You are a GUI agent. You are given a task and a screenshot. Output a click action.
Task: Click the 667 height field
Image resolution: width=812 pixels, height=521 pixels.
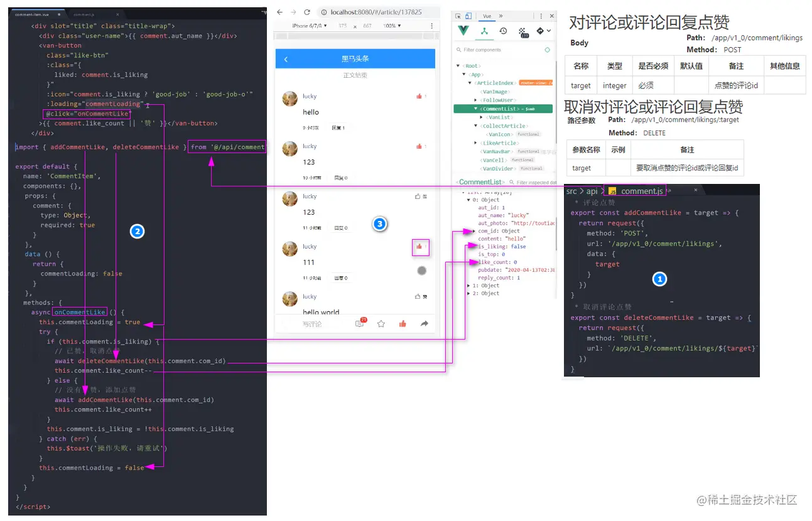click(x=367, y=26)
